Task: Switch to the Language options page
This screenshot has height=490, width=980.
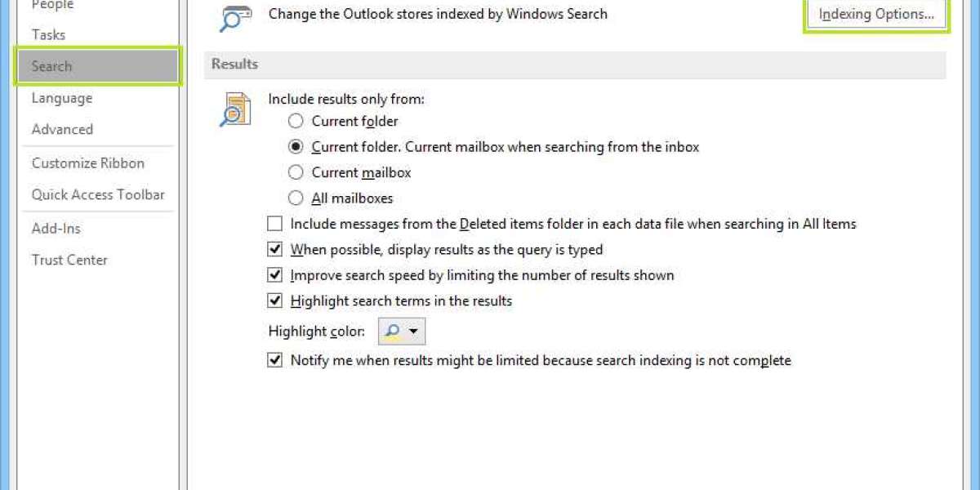Action: pos(62,98)
